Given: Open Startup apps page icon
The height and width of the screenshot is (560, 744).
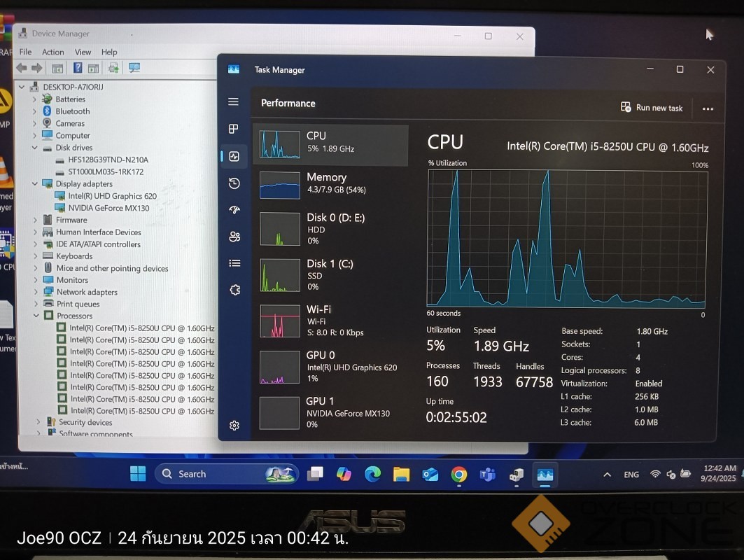Looking at the screenshot, I should click(x=234, y=210).
